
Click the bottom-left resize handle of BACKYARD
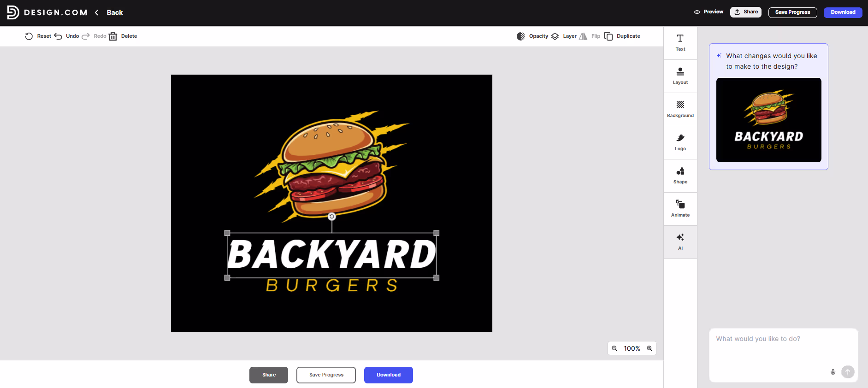click(227, 278)
